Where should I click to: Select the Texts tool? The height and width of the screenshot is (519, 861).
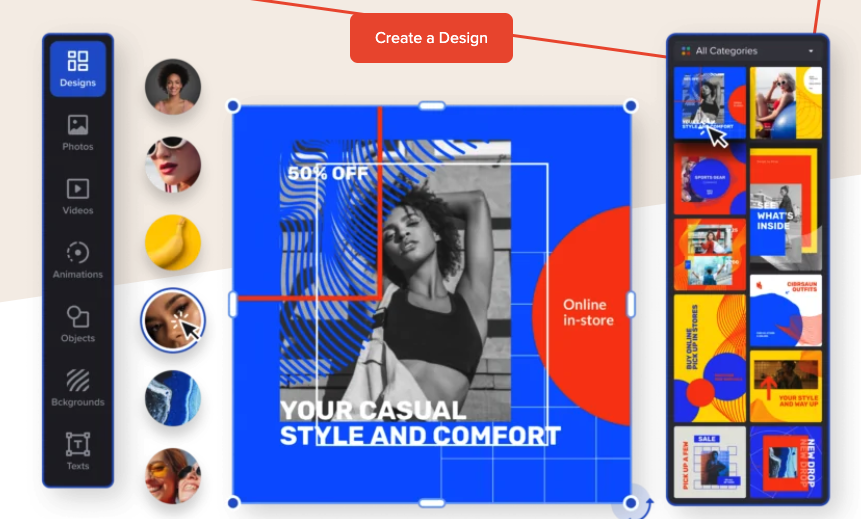coord(77,451)
